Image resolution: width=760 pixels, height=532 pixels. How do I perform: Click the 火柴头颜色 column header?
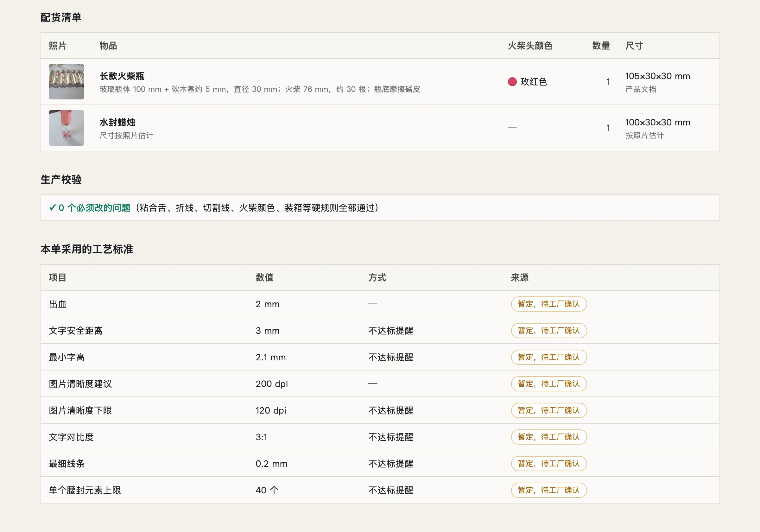530,46
